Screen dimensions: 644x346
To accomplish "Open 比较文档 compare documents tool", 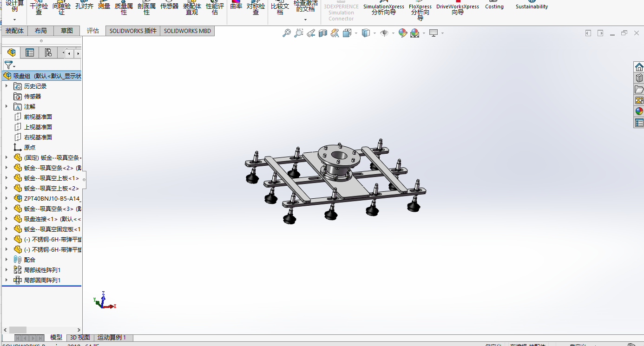I will [280, 8].
